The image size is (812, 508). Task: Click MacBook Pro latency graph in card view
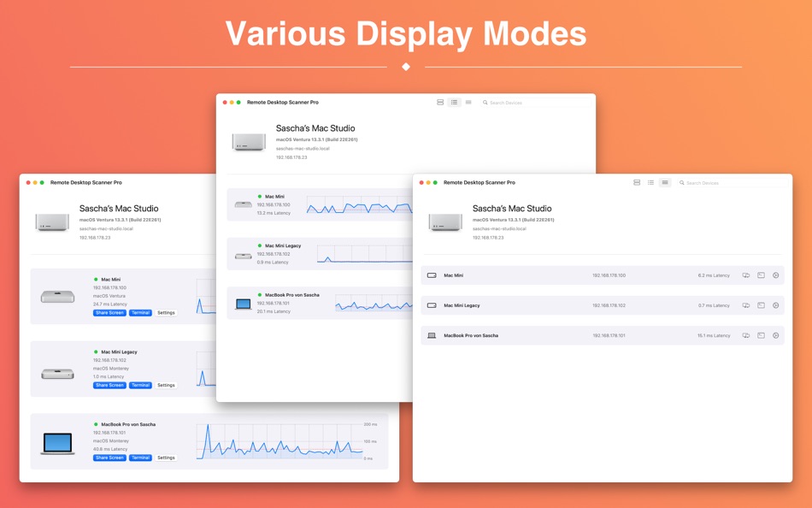tap(279, 441)
